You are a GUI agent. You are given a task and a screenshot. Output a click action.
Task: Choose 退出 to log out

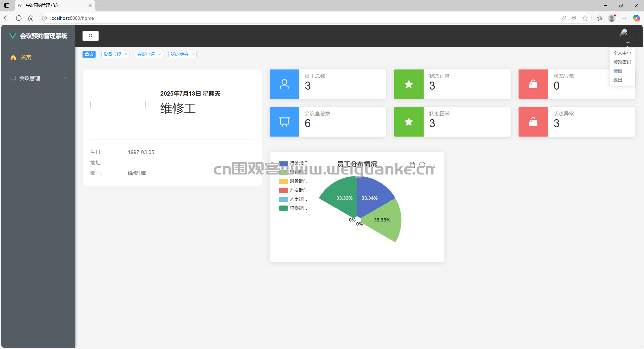tap(618, 80)
